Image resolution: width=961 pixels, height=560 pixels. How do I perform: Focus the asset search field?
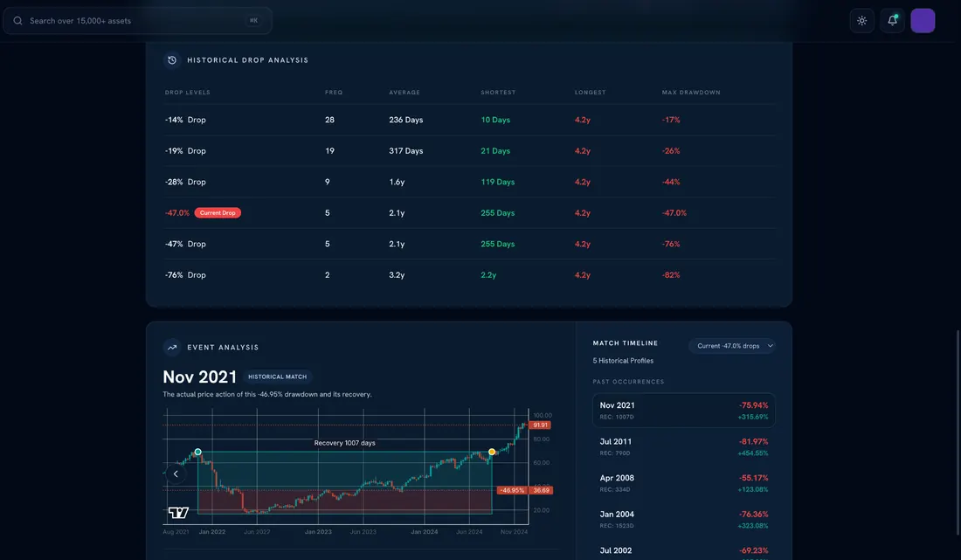click(x=137, y=21)
